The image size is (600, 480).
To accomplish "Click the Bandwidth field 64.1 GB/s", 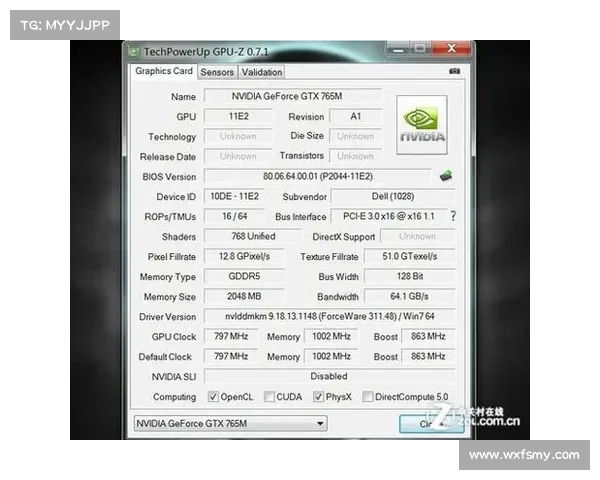I will point(410,296).
